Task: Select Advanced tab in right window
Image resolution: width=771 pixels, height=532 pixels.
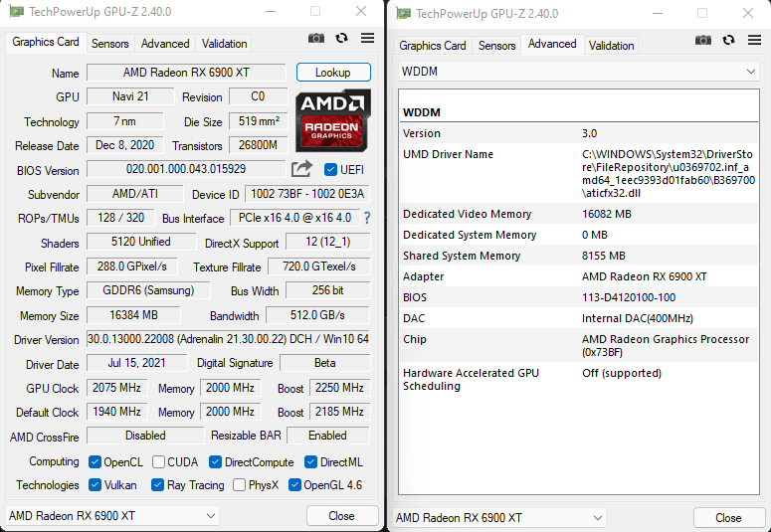Action: coord(552,45)
